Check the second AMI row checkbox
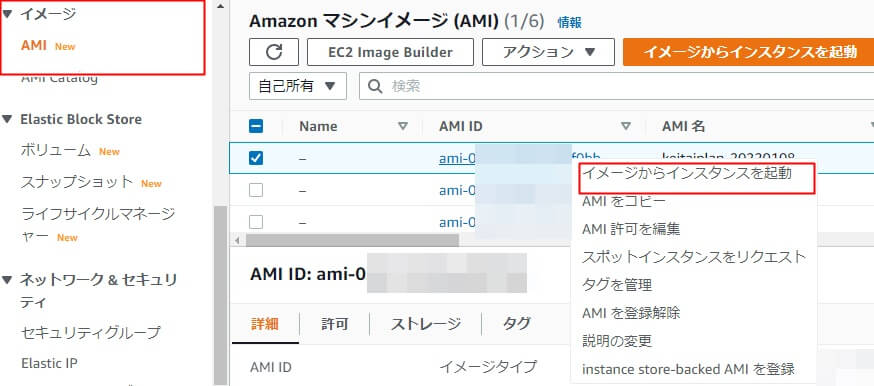The image size is (874, 386). [256, 190]
